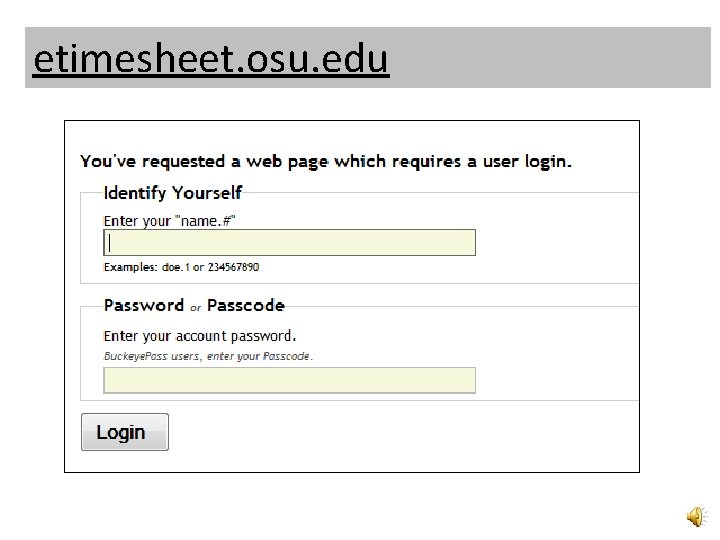Click the "Enter your account password." label
Image resolution: width=720 pixels, height=540 pixels.
[x=200, y=336]
